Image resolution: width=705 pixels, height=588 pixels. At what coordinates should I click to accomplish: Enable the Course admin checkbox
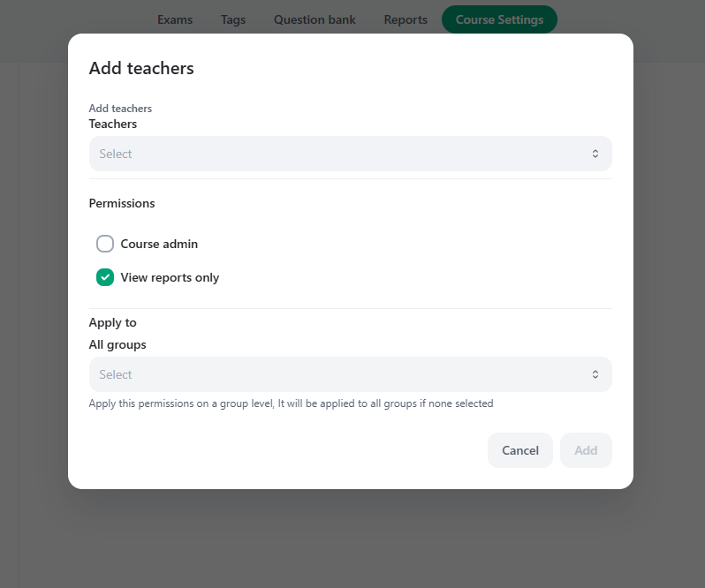[x=105, y=244]
